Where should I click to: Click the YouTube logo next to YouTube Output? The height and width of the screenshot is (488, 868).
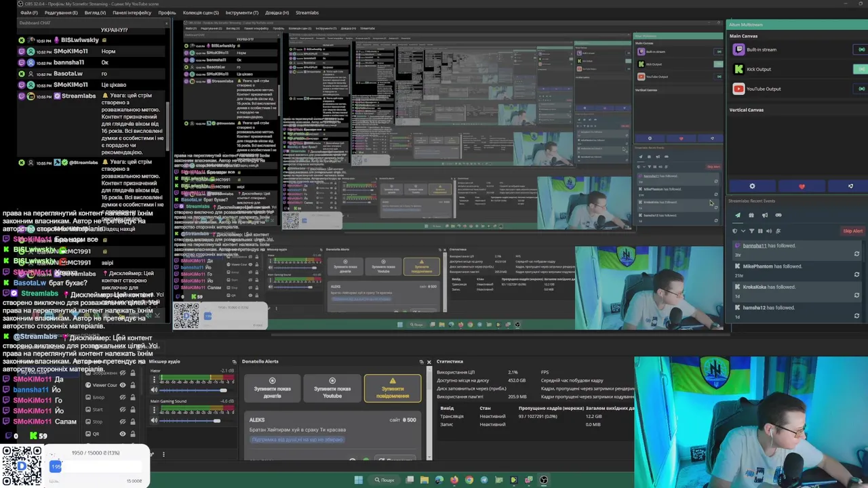738,89
